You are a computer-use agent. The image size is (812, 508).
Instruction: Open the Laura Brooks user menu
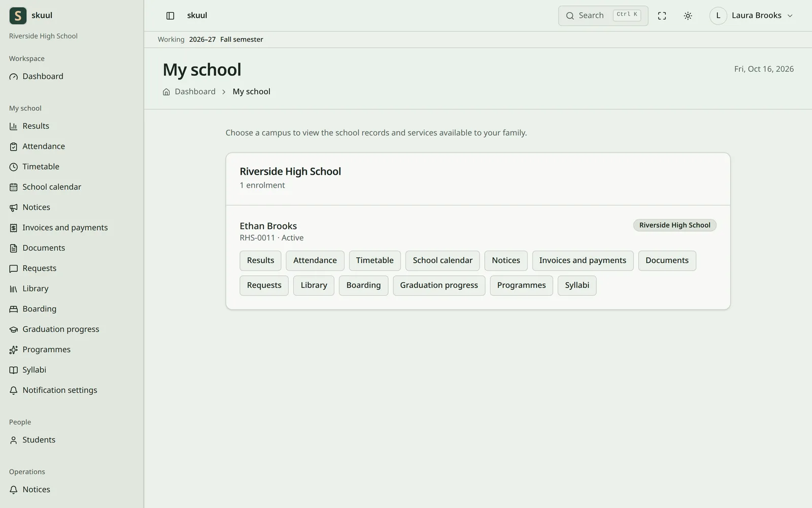(x=751, y=16)
